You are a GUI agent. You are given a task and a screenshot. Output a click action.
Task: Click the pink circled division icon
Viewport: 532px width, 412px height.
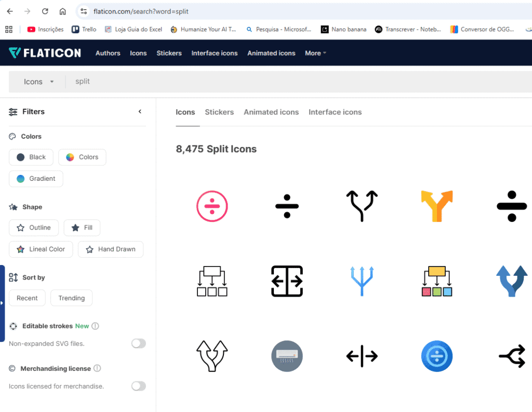point(212,206)
